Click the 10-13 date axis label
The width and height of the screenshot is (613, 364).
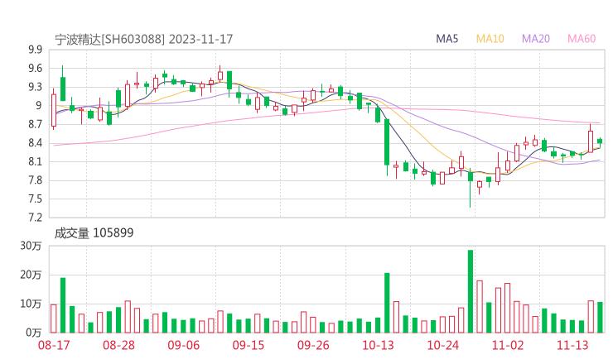click(x=378, y=345)
